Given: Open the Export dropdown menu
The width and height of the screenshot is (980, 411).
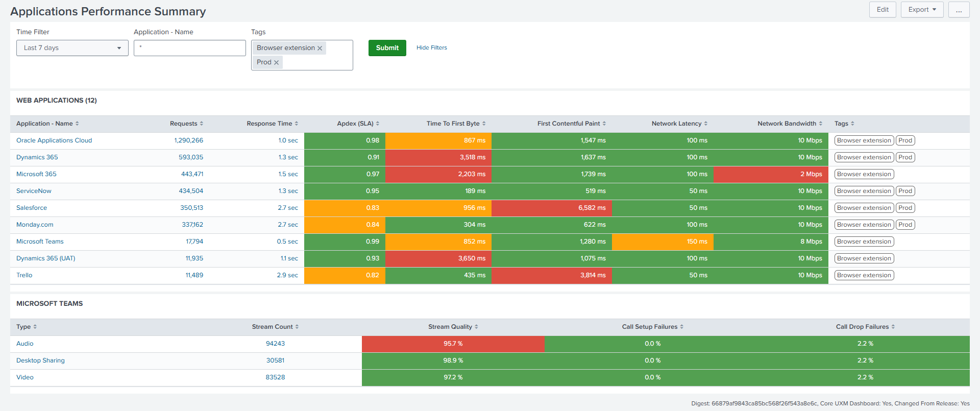Looking at the screenshot, I should click(x=922, y=10).
